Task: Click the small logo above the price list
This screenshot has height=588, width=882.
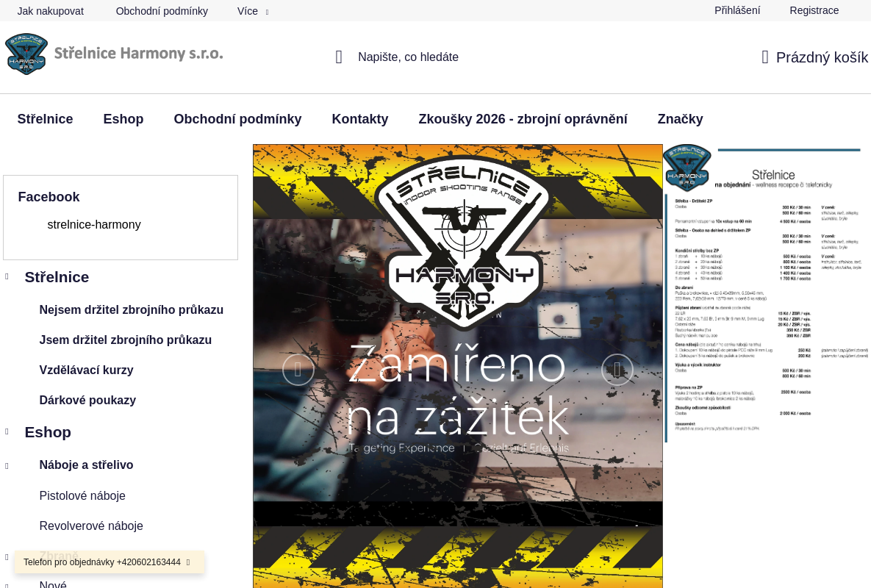Action: [686, 168]
